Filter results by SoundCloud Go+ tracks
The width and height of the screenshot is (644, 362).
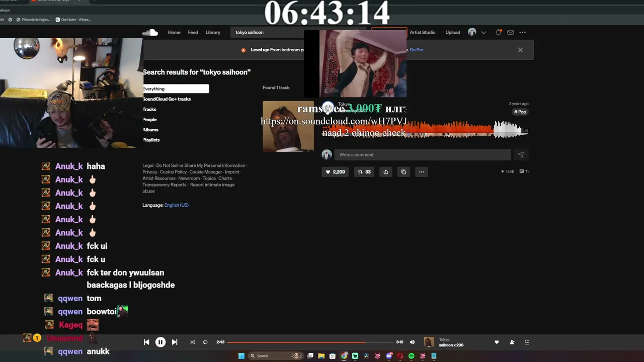[167, 99]
